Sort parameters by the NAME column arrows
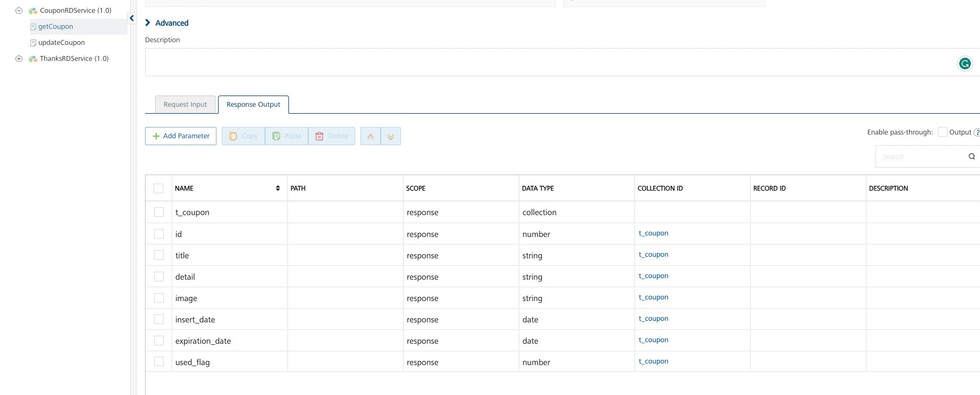Screen dimensions: 980x395 click(278, 188)
